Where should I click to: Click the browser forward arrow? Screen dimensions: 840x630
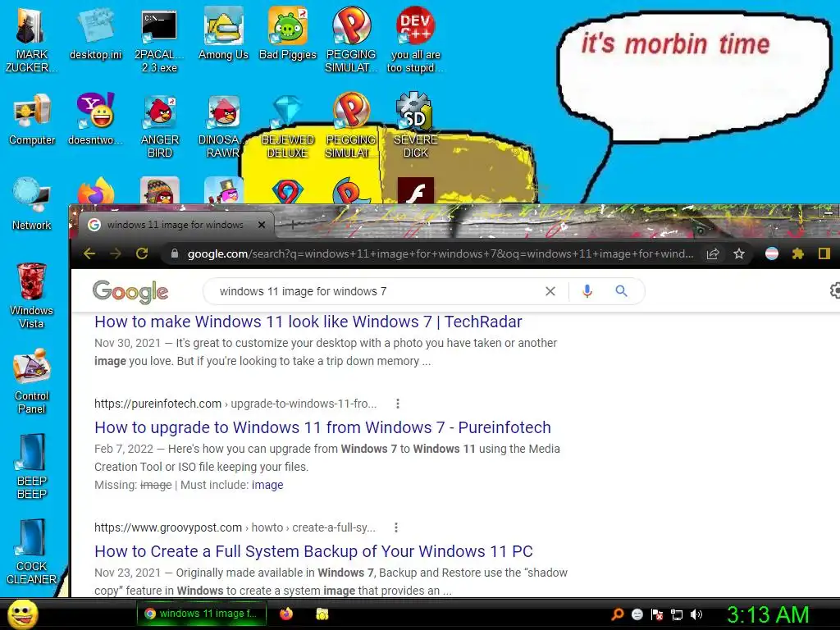coord(116,253)
